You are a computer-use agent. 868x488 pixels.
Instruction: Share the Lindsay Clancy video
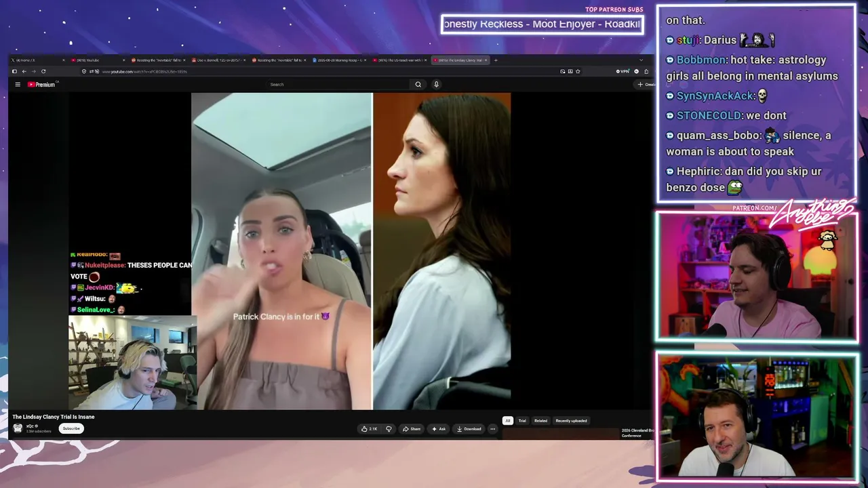[x=412, y=429]
